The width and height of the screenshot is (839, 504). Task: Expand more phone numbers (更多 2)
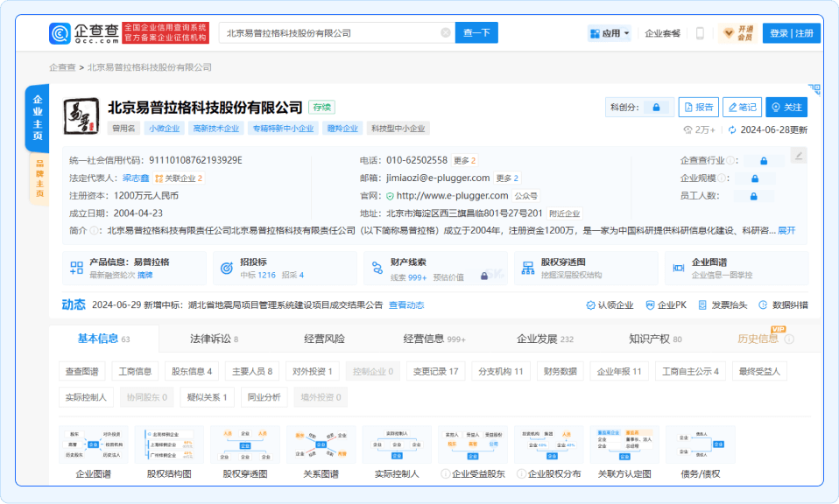[464, 160]
